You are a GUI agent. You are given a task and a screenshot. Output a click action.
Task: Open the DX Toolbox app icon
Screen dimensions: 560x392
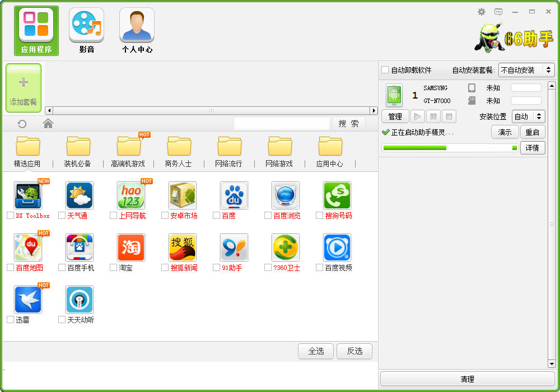click(28, 195)
